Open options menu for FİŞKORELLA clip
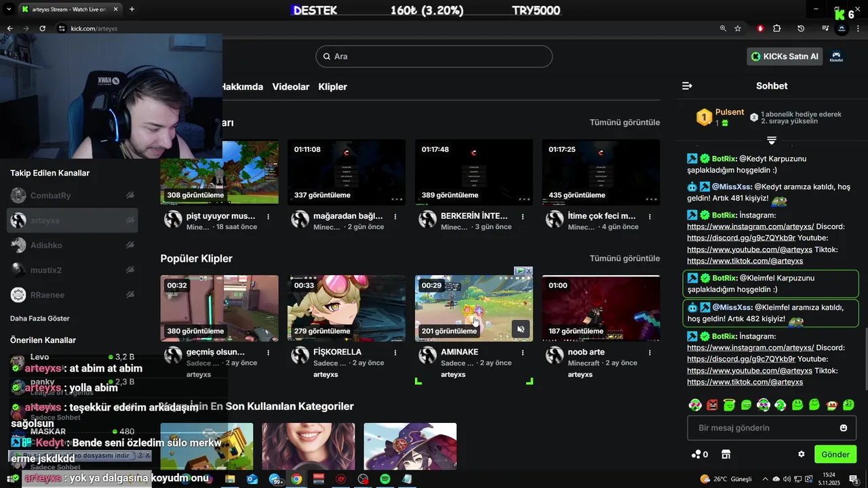The width and height of the screenshot is (868, 488). point(395,352)
